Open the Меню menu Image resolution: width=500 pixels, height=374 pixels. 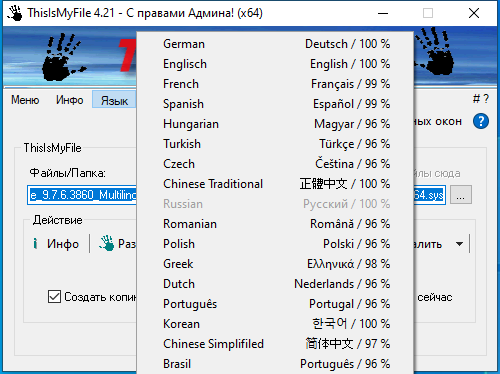point(25,100)
